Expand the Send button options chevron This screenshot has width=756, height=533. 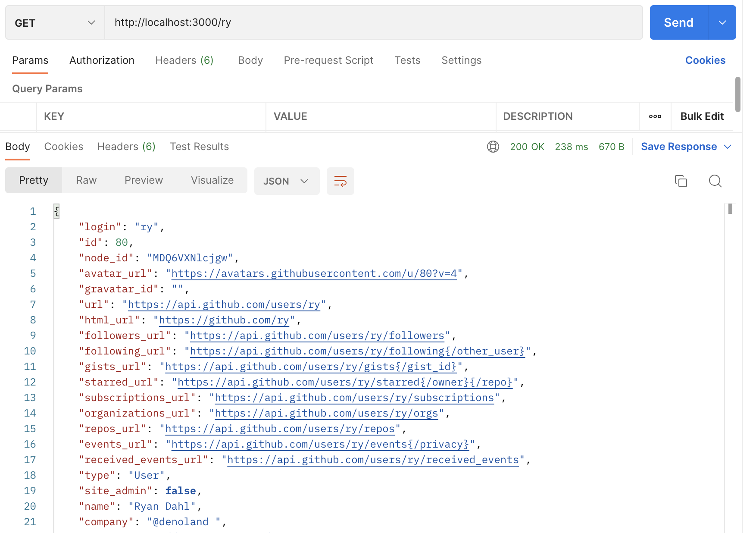[x=722, y=22]
